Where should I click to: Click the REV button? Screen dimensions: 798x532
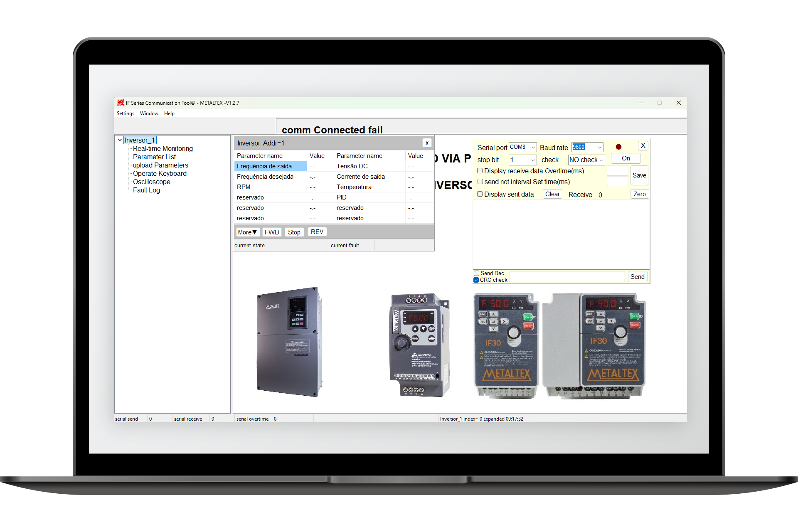coord(317,232)
